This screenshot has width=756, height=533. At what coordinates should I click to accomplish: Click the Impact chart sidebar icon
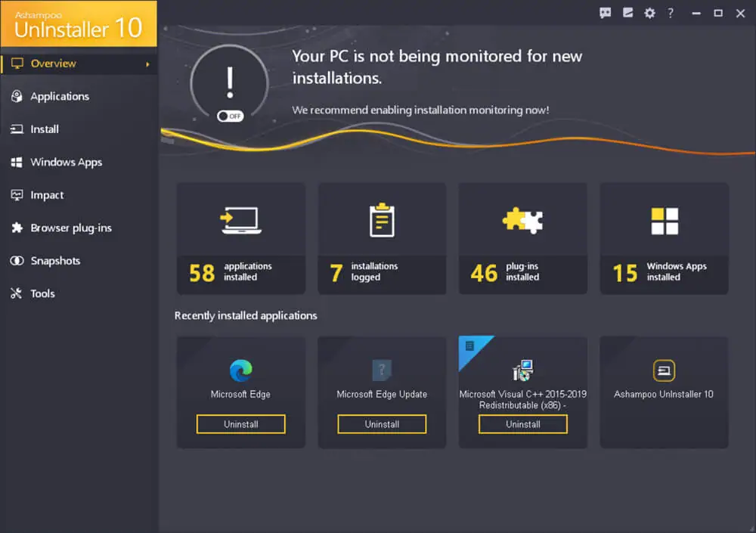pos(17,195)
